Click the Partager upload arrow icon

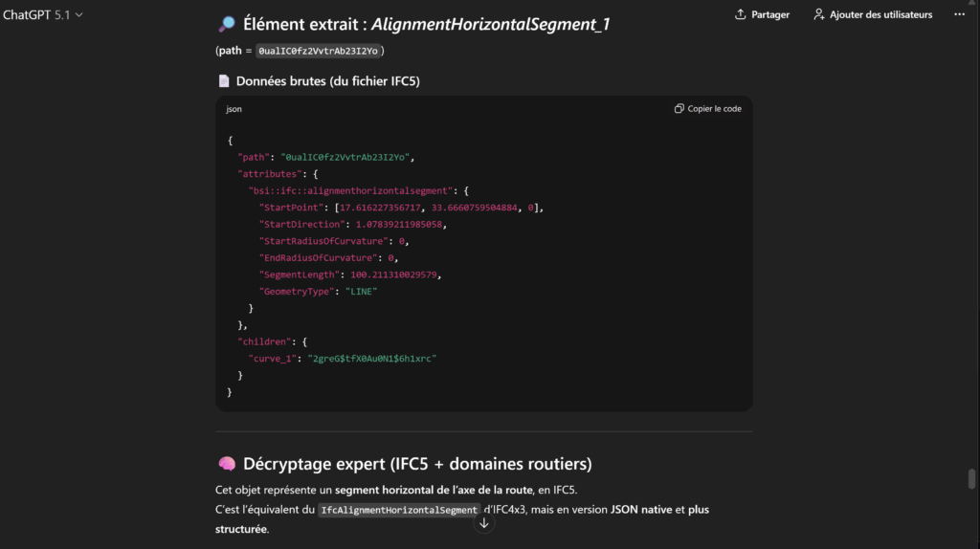(x=740, y=14)
